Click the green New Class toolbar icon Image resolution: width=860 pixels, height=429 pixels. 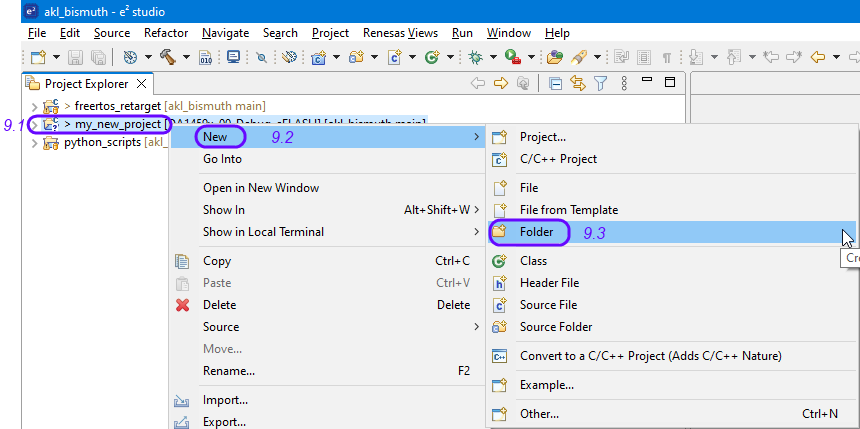433,57
